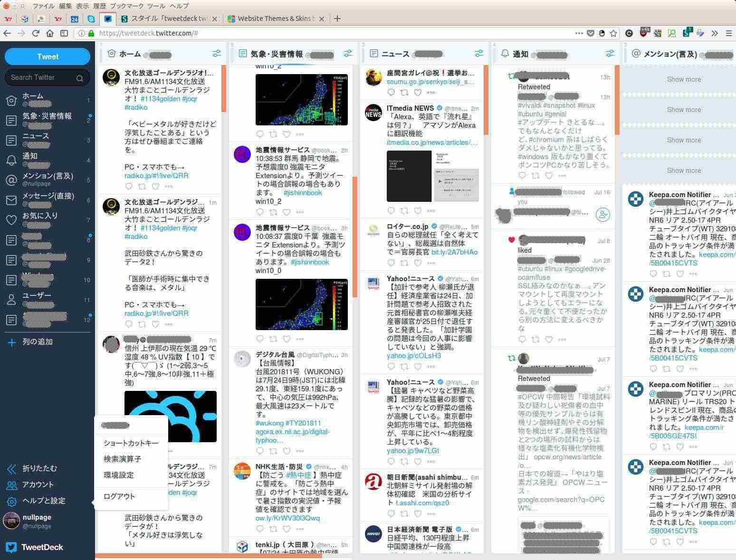Viewport: 736px width, 560px height.
Task: Go to お気に入り heart column in sidebar
Action: 48,219
